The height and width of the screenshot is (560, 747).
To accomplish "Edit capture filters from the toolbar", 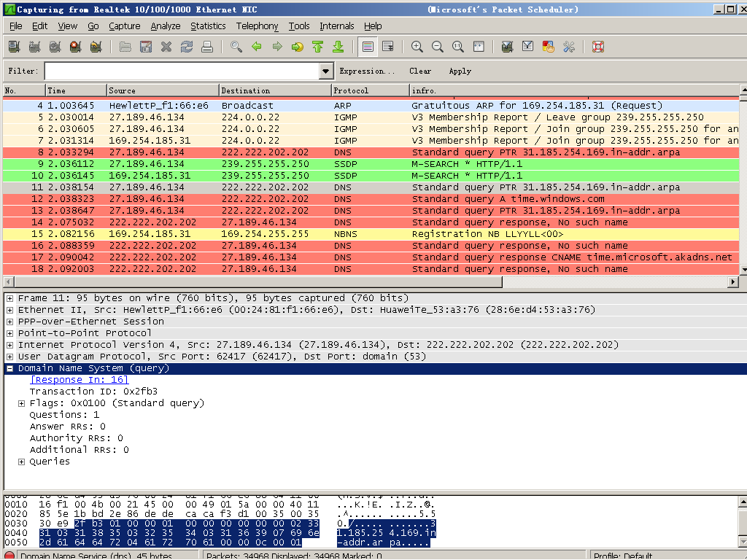I will pyautogui.click(x=508, y=47).
